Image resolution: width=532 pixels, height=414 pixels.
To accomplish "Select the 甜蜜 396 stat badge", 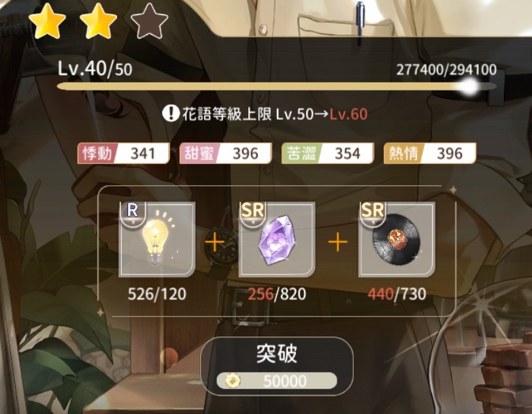I will point(226,153).
